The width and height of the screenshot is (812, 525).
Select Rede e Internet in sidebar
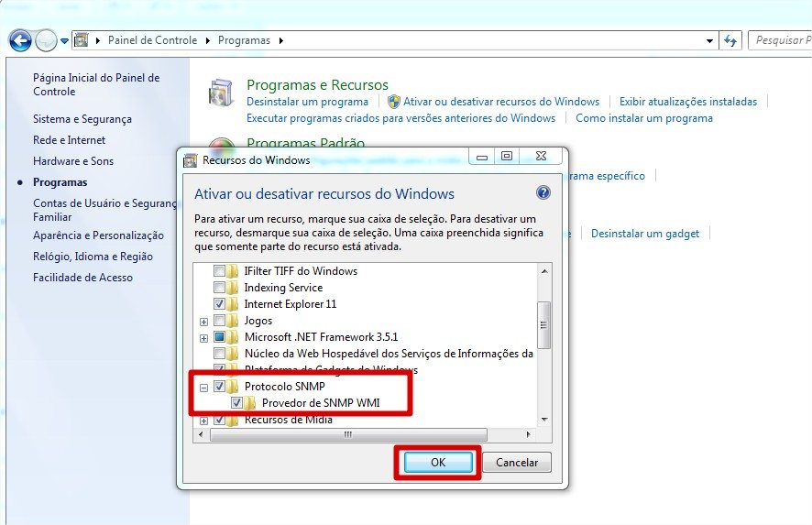(69, 140)
